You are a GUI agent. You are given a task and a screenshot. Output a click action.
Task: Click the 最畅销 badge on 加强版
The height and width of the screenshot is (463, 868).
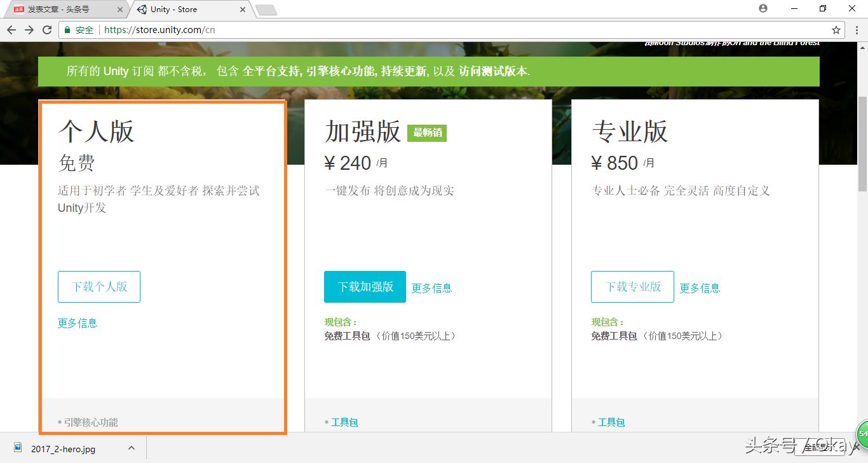click(x=427, y=133)
